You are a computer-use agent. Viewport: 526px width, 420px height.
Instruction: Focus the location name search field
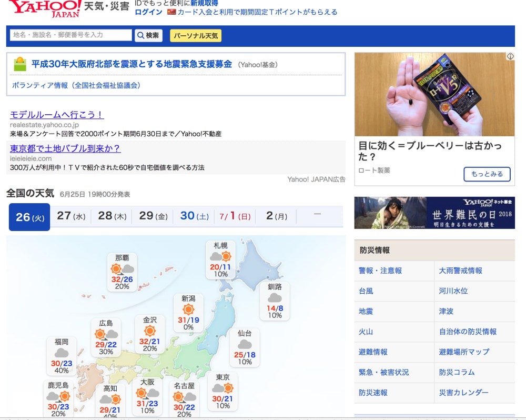click(x=71, y=35)
